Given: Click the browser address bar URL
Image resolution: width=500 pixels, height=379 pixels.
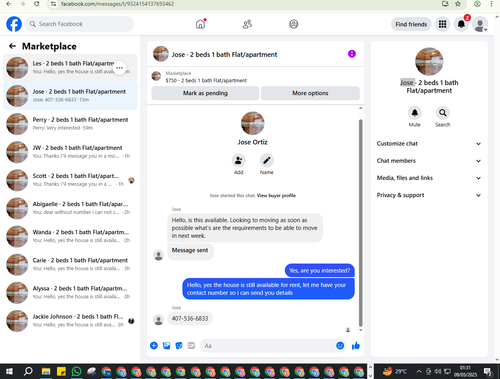Looking at the screenshot, I should [x=117, y=4].
